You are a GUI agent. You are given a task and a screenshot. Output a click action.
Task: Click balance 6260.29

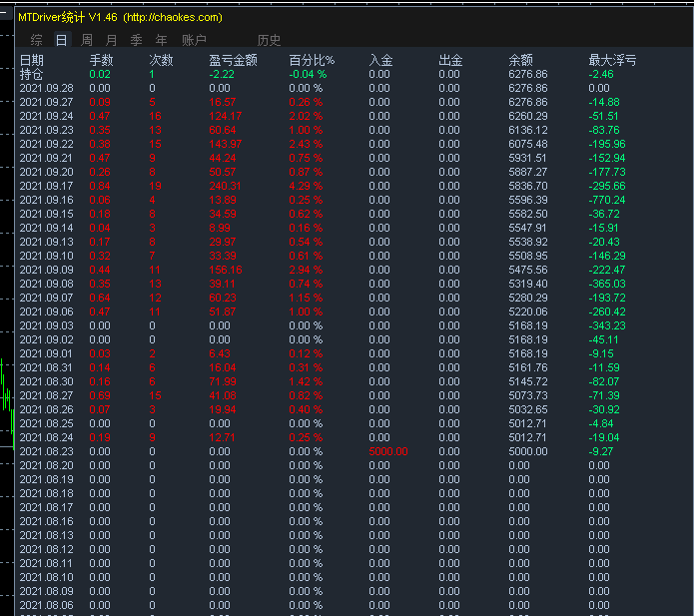coord(528,116)
